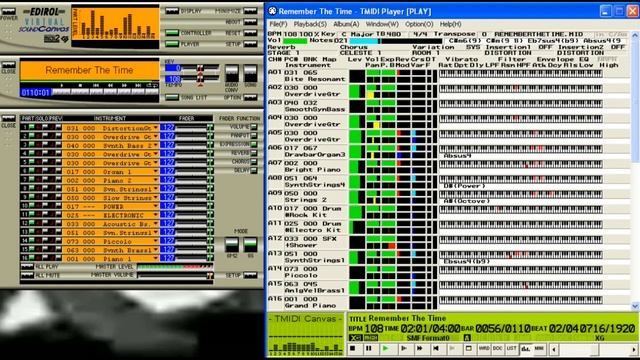Click the ABOUT button in Edirol
640x360 pixels.
[x=250, y=22]
